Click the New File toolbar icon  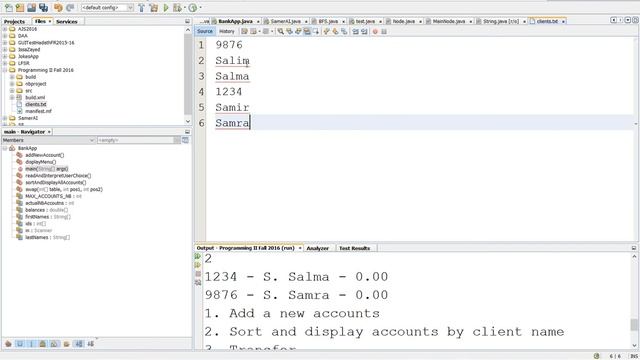(x=9, y=7)
